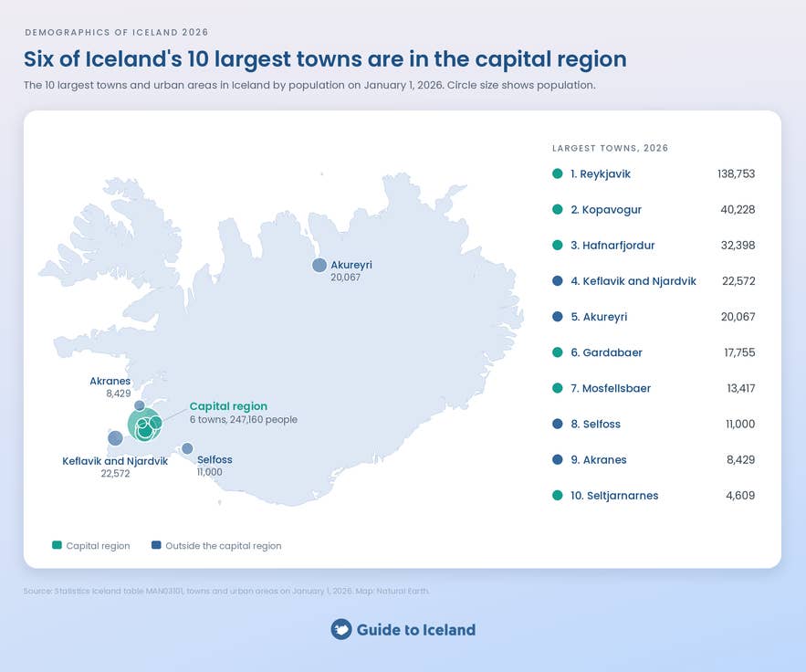Click the population value 40,228
This screenshot has width=806, height=672.
(738, 209)
